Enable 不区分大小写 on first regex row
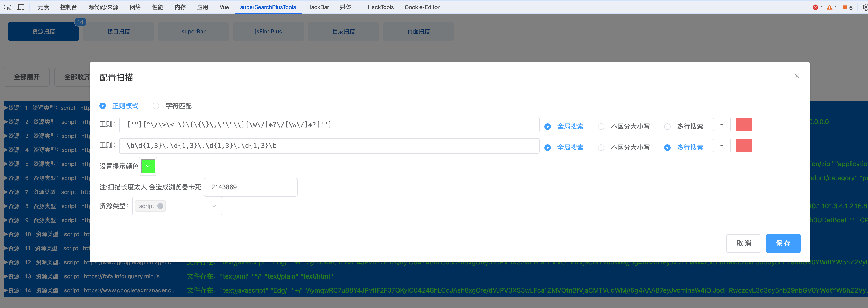This screenshot has height=308, width=868. coord(601,127)
